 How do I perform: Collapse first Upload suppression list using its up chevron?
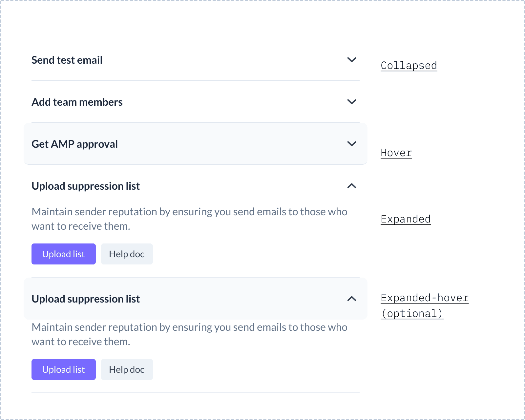click(352, 186)
